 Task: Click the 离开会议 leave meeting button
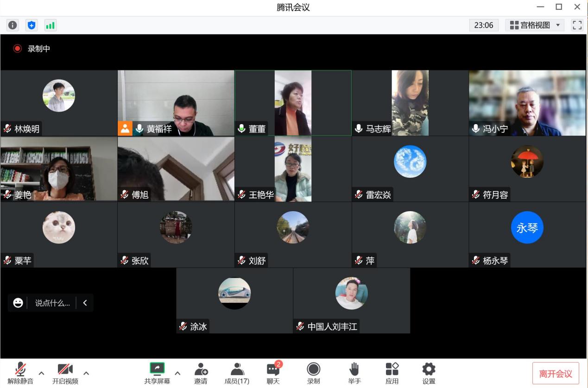(555, 374)
